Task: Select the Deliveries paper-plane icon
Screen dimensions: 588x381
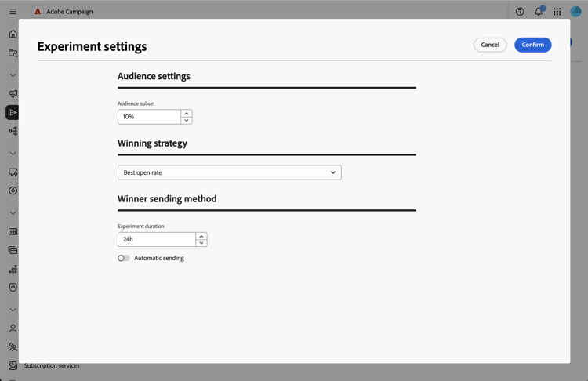Action: pos(13,113)
